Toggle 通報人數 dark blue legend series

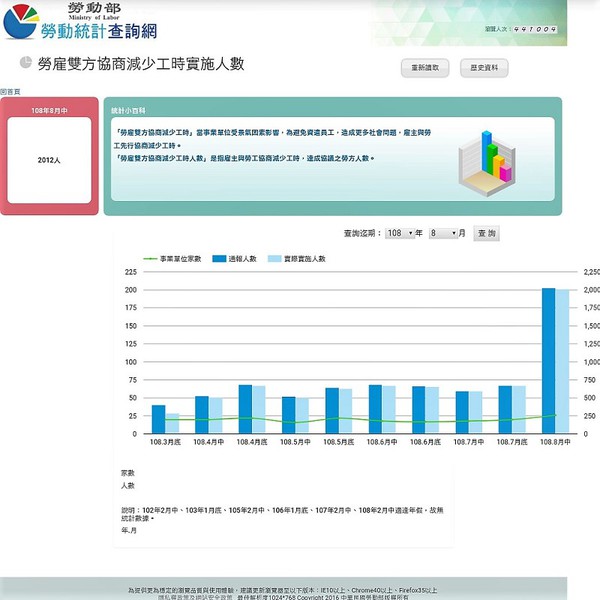pos(235,258)
